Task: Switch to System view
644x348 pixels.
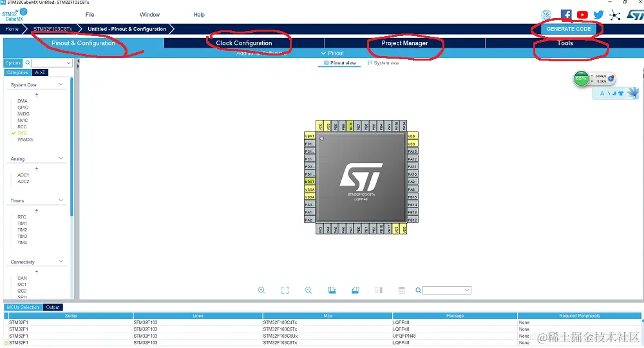Action: [383, 63]
